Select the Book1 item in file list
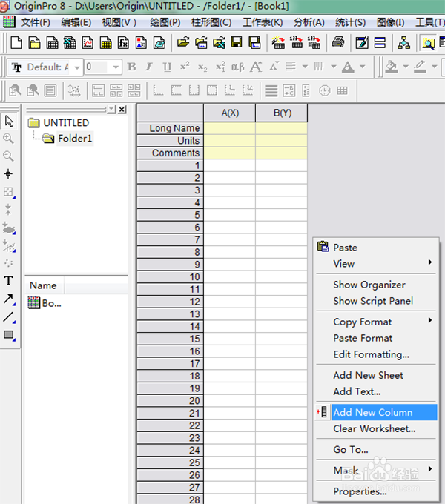Viewport: 445px width, 504px height. (44, 303)
